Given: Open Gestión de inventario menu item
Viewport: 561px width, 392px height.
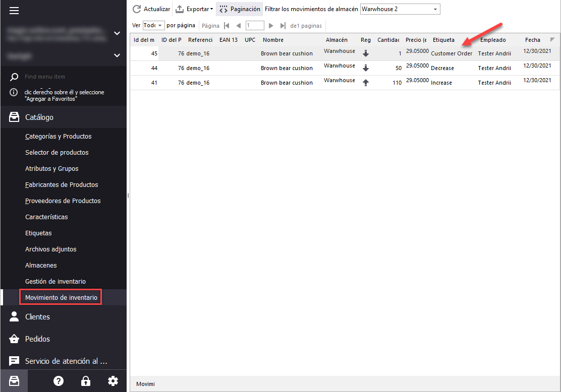Looking at the screenshot, I should [x=55, y=281].
